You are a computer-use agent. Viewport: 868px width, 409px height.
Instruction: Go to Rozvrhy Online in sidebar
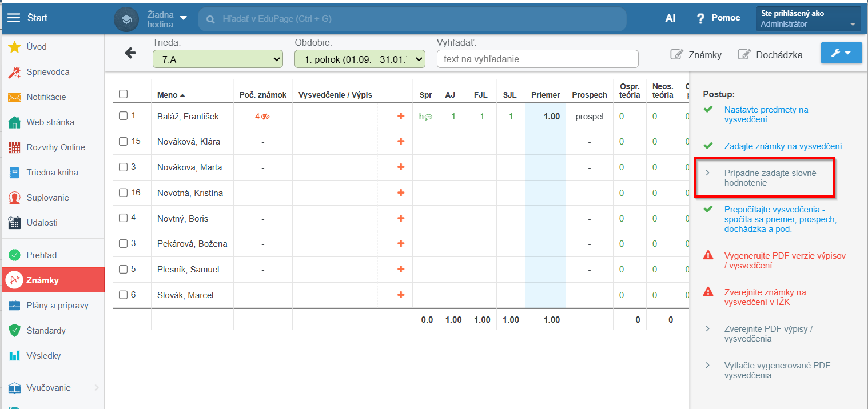[x=55, y=147]
